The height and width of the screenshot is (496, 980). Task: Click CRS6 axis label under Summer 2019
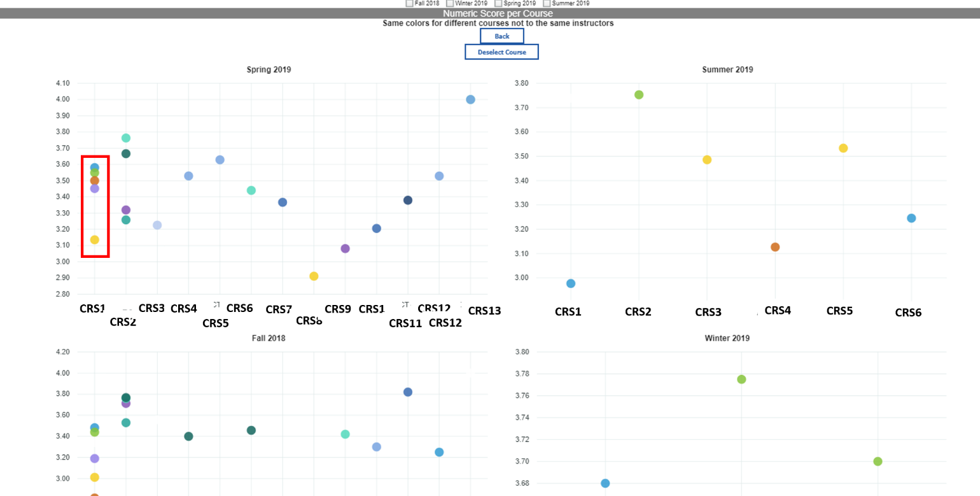[908, 313]
